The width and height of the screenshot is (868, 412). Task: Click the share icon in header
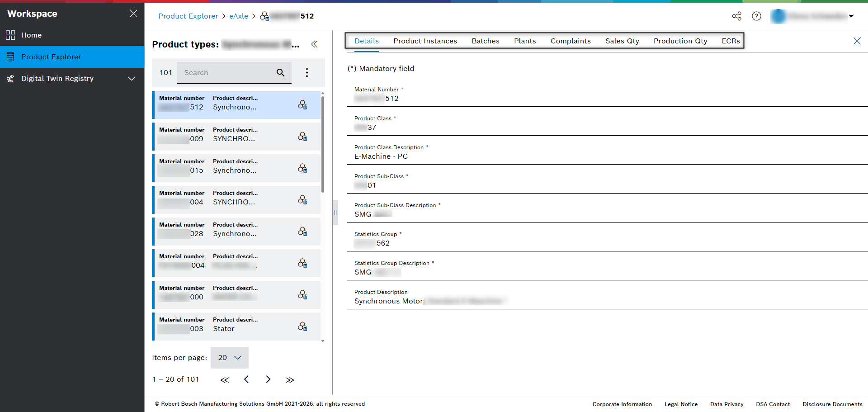tap(736, 16)
